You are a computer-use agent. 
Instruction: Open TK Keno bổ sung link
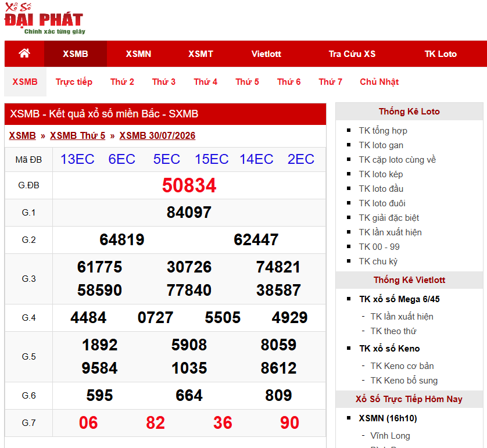click(x=404, y=381)
